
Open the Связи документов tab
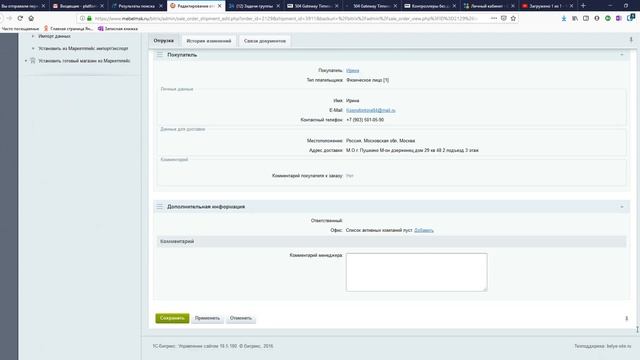point(265,41)
